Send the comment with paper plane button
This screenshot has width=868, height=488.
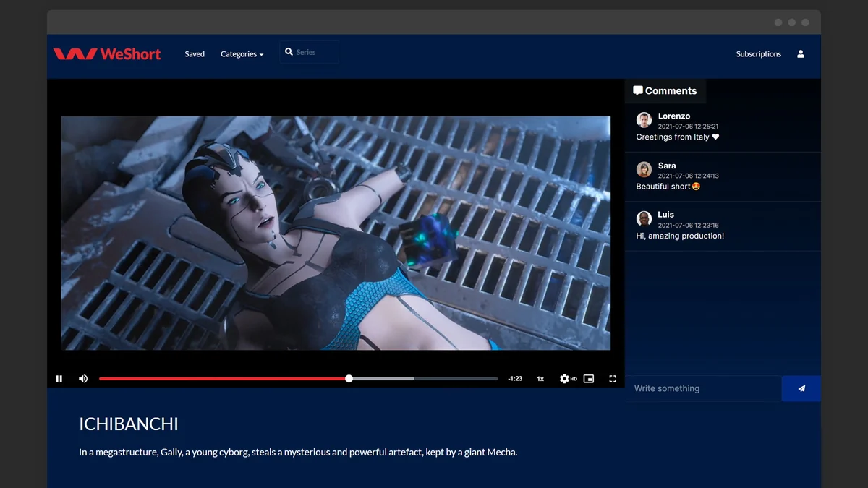coord(801,388)
